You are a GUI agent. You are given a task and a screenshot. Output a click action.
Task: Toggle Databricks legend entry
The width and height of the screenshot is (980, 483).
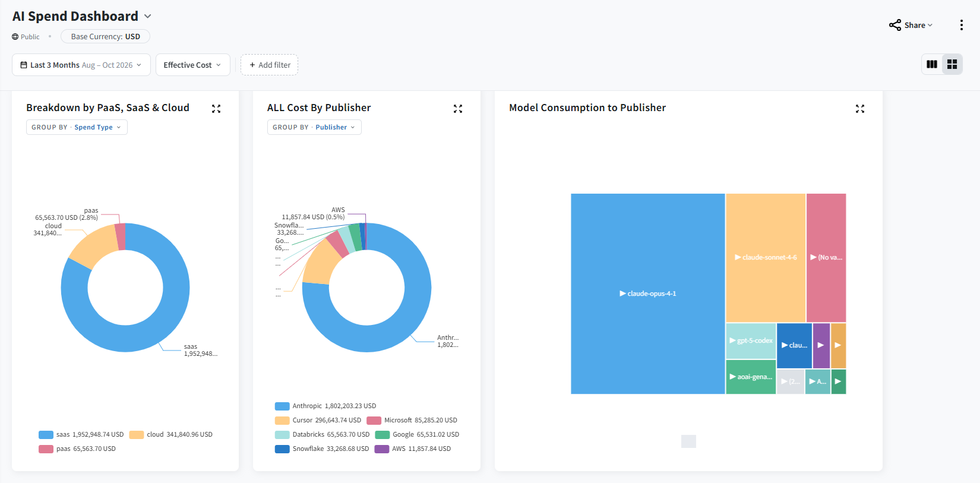tap(322, 435)
